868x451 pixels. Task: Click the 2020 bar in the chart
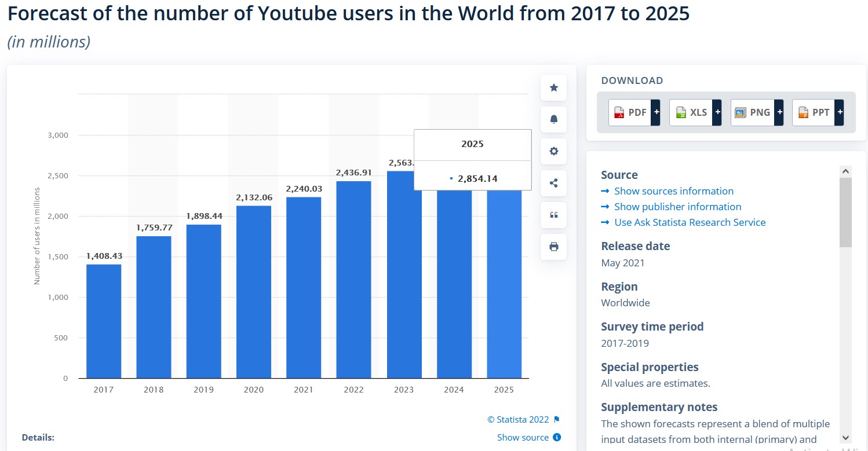click(254, 292)
